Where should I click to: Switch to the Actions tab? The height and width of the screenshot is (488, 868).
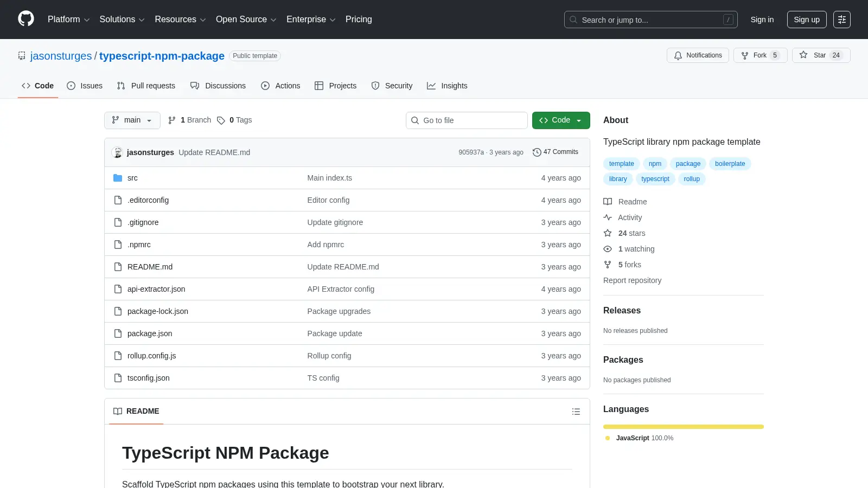tap(280, 86)
